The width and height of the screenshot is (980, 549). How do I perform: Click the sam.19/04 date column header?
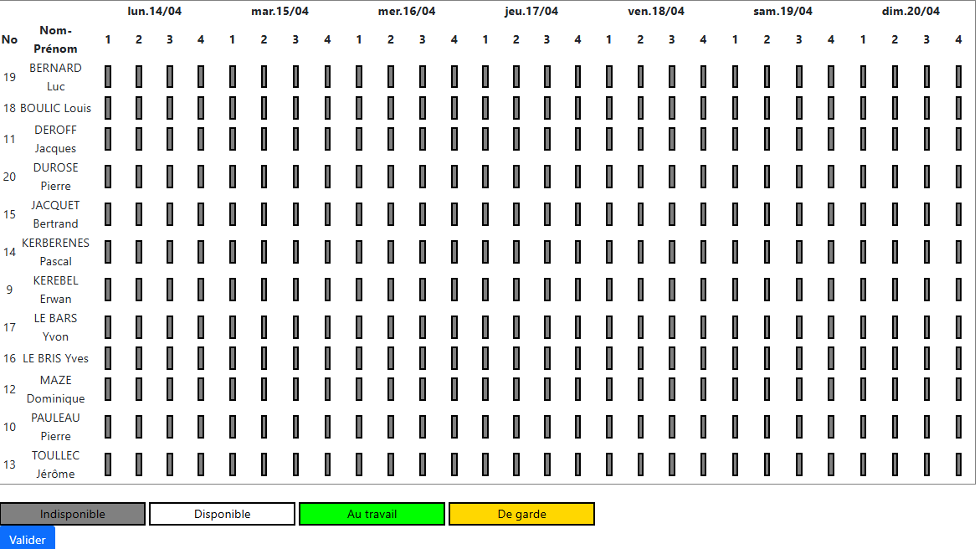[782, 12]
